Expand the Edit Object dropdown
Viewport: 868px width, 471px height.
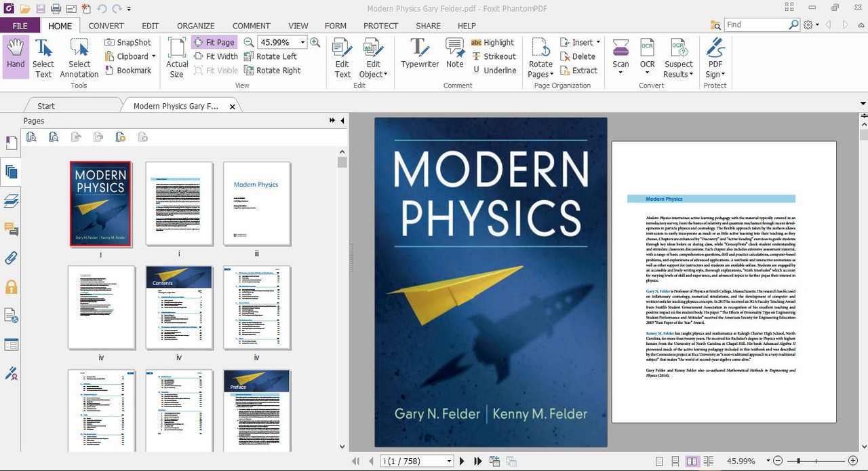coord(385,75)
